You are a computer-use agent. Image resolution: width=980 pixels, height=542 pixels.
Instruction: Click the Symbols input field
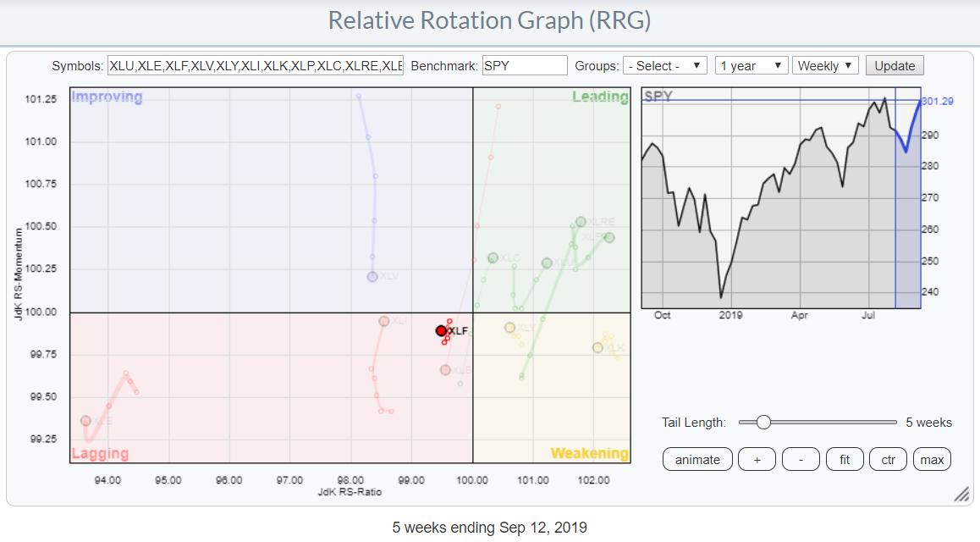[x=256, y=66]
